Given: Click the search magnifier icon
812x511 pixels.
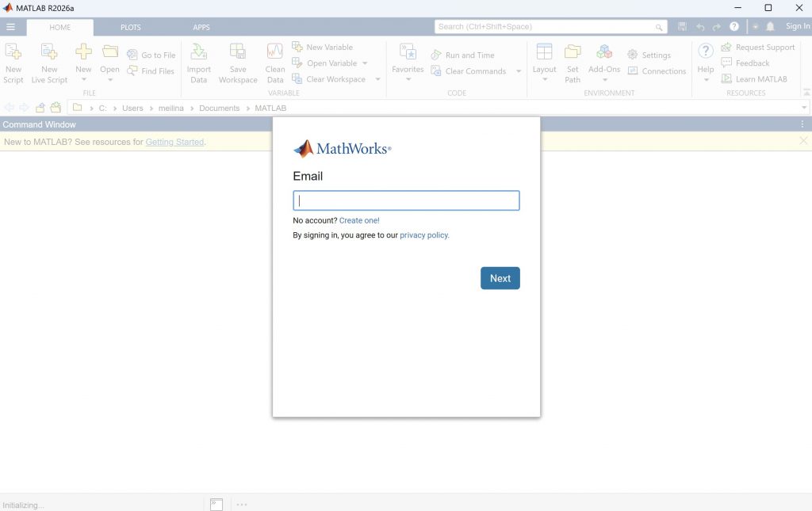Looking at the screenshot, I should pos(659,27).
